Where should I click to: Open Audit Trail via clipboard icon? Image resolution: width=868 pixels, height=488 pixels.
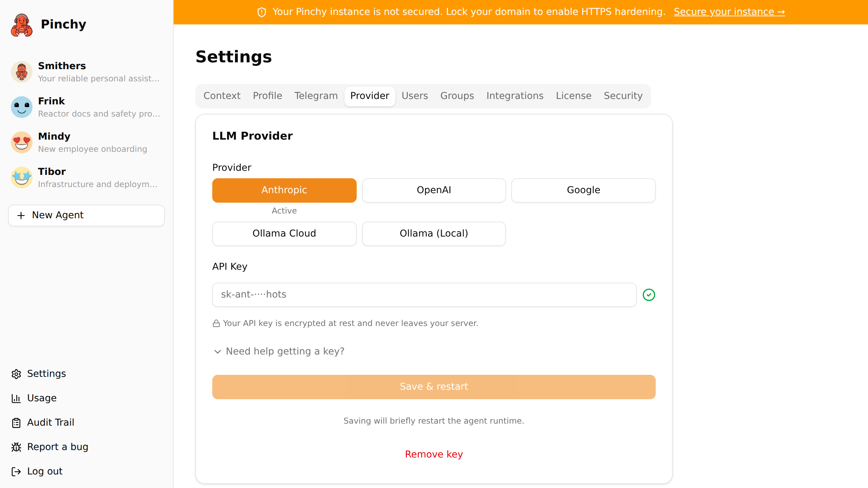(17, 423)
